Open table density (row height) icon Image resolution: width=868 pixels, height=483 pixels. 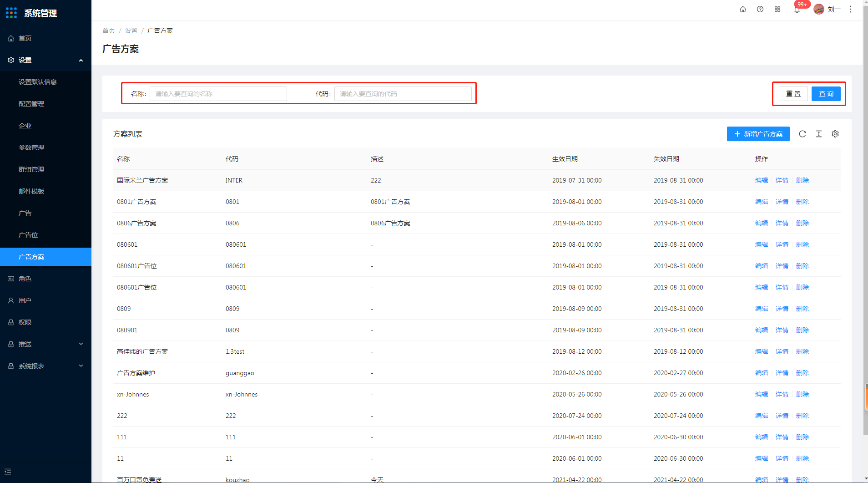pyautogui.click(x=819, y=134)
